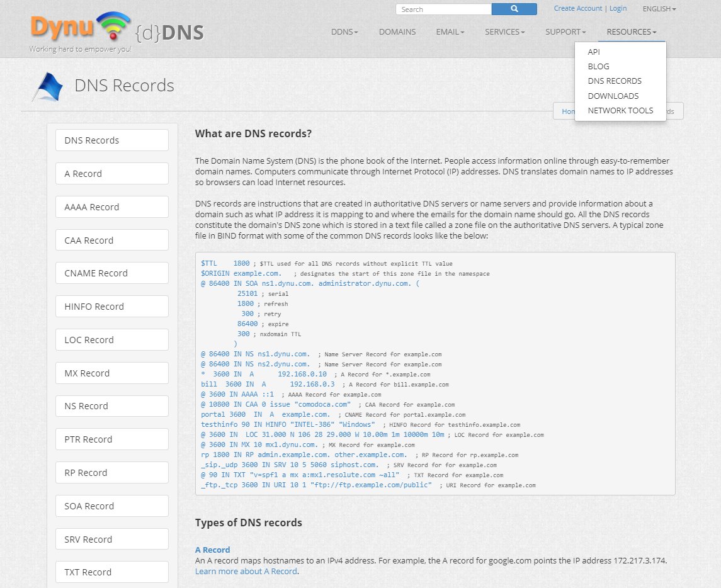Click the 25101 serial value line
This screenshot has height=588, width=721.
tap(263, 293)
